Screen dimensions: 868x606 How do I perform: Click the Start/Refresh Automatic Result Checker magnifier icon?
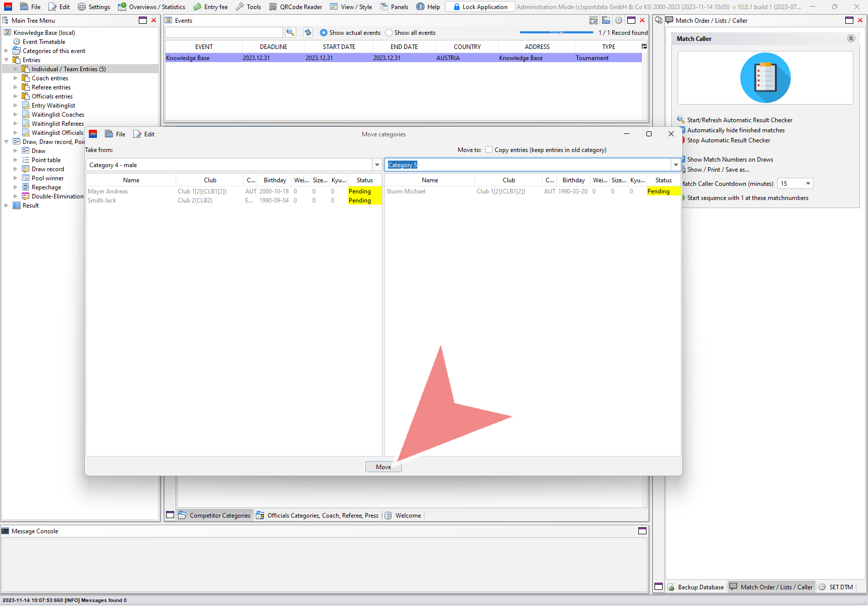click(681, 120)
